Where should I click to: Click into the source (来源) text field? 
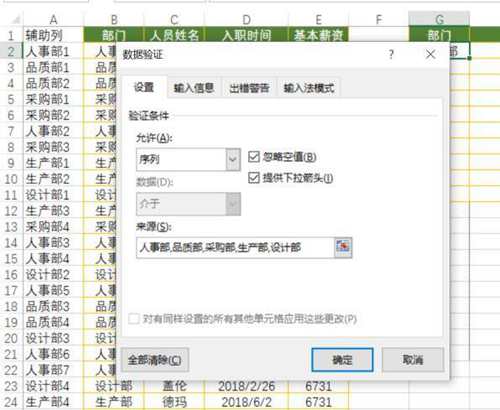(x=235, y=248)
